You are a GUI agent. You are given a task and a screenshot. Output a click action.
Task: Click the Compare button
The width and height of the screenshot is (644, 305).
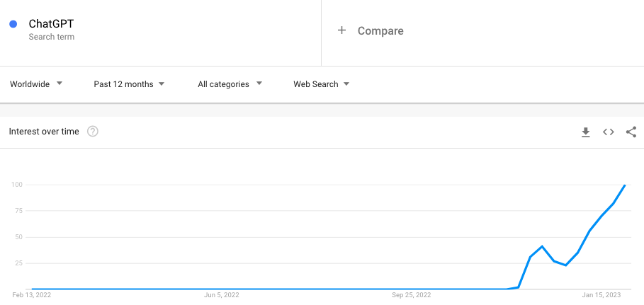380,31
